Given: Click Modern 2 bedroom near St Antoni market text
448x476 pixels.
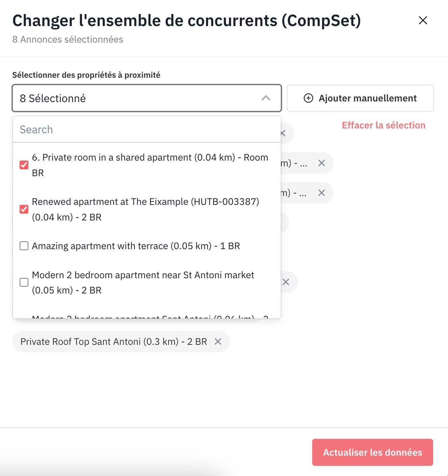Looking at the screenshot, I should click(143, 282).
